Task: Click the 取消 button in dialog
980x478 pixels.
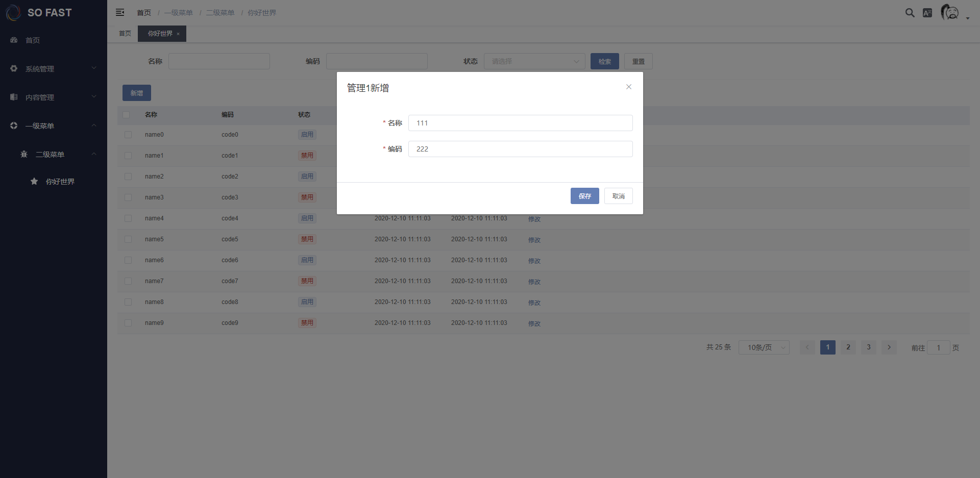Action: pos(618,196)
